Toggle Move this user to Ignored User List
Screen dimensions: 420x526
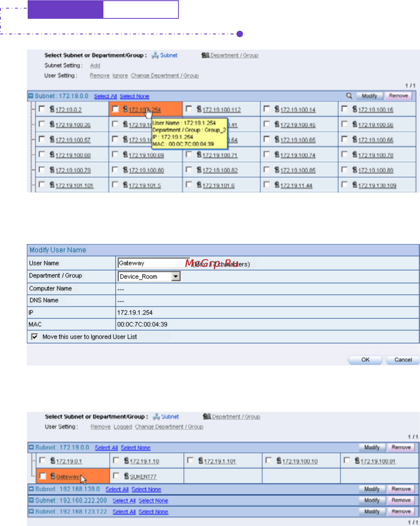click(35, 337)
